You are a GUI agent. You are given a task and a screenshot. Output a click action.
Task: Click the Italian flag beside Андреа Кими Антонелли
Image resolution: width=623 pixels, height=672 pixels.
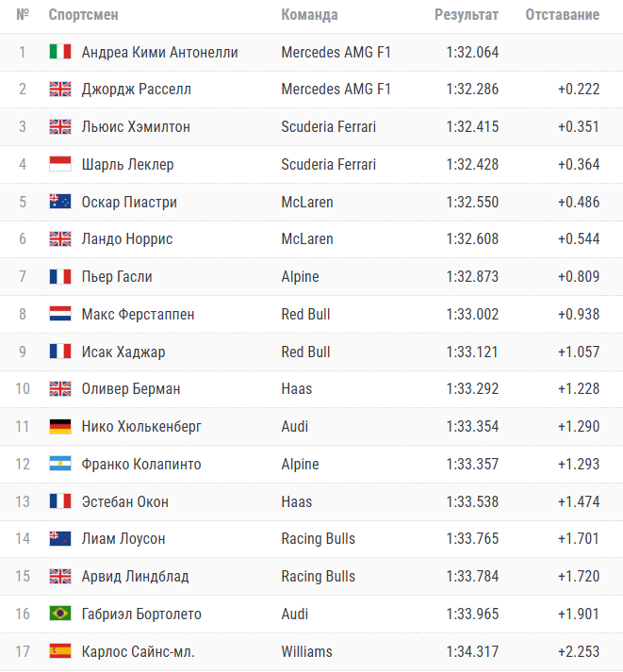coord(60,52)
